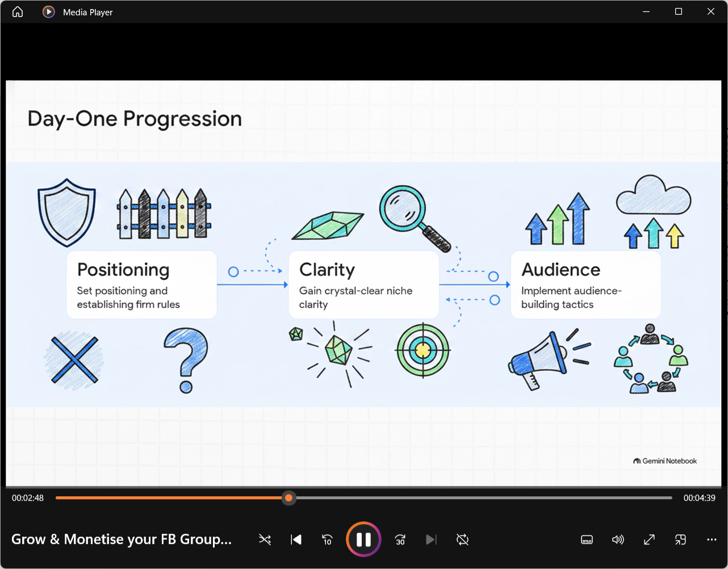
Task: Pause the video playback
Action: pyautogui.click(x=363, y=539)
